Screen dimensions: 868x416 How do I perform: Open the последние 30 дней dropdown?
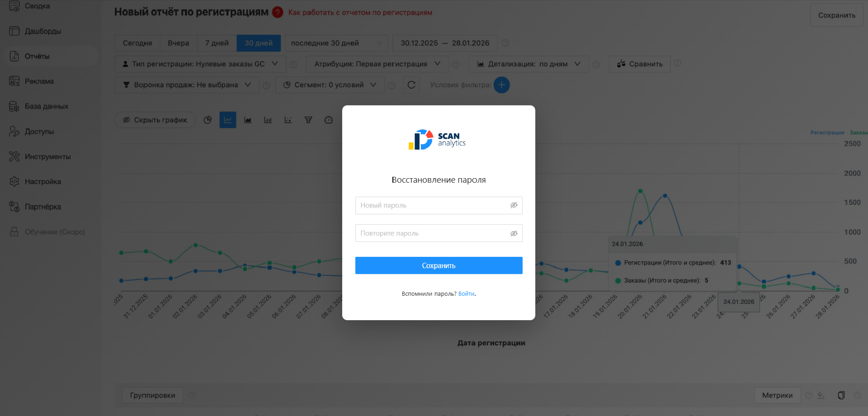click(336, 43)
